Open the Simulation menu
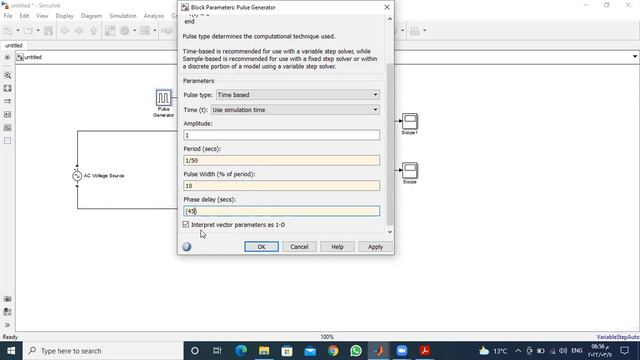 tap(123, 16)
